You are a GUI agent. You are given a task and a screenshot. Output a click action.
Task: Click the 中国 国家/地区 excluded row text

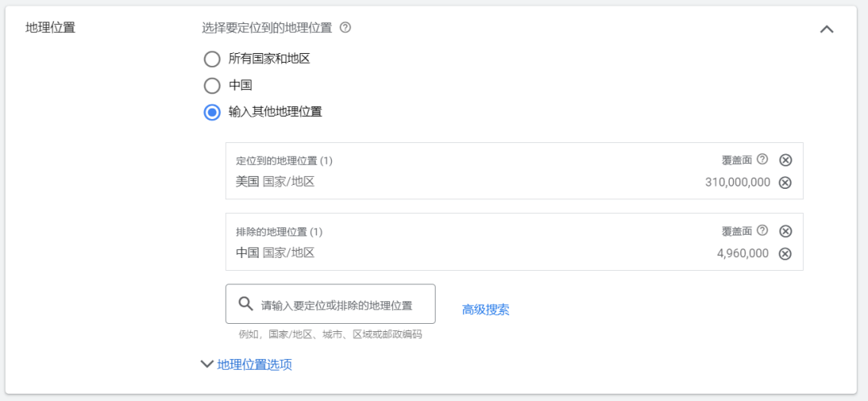[x=275, y=253]
